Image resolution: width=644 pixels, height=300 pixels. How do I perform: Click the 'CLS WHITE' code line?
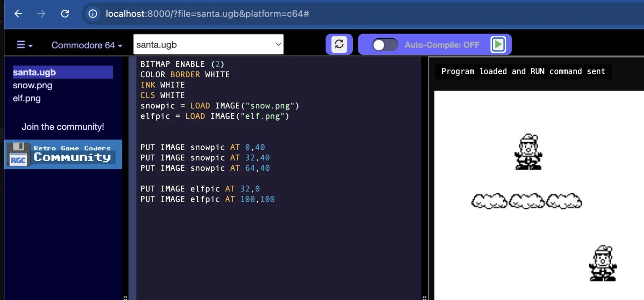click(x=162, y=95)
